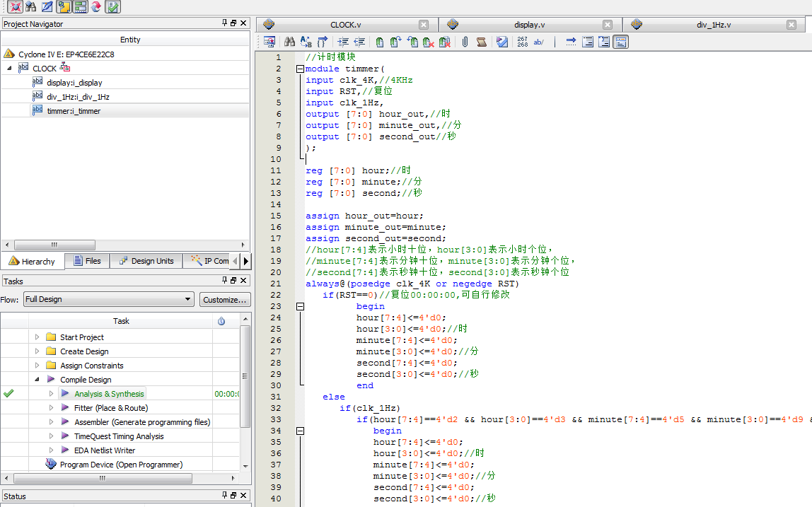The height and width of the screenshot is (507, 812).
Task: Click the Tasks panel vertical scrollbar
Action: [x=245, y=376]
